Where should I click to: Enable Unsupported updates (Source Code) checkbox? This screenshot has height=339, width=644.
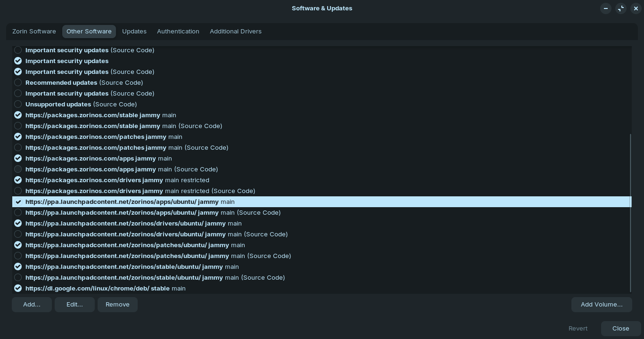coord(18,104)
